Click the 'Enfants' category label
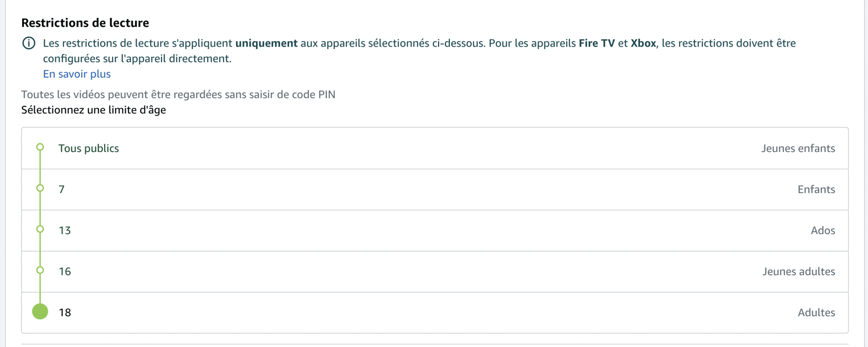The height and width of the screenshot is (347, 868). click(x=816, y=189)
